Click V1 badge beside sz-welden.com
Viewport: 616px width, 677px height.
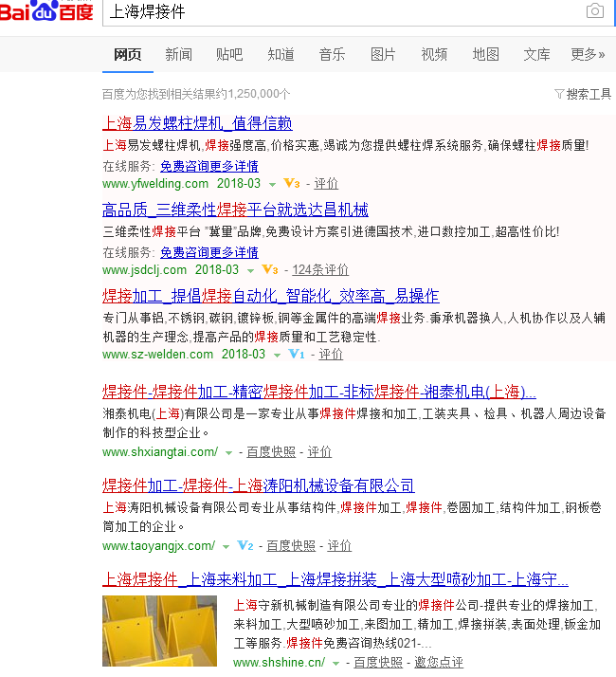tap(297, 355)
